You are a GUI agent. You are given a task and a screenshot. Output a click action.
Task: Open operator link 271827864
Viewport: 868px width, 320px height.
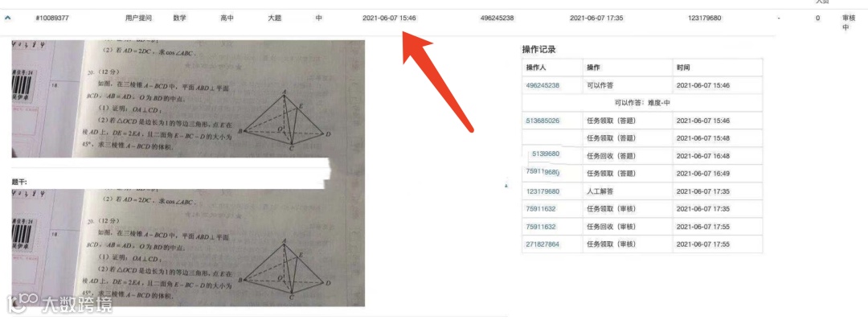coord(542,244)
